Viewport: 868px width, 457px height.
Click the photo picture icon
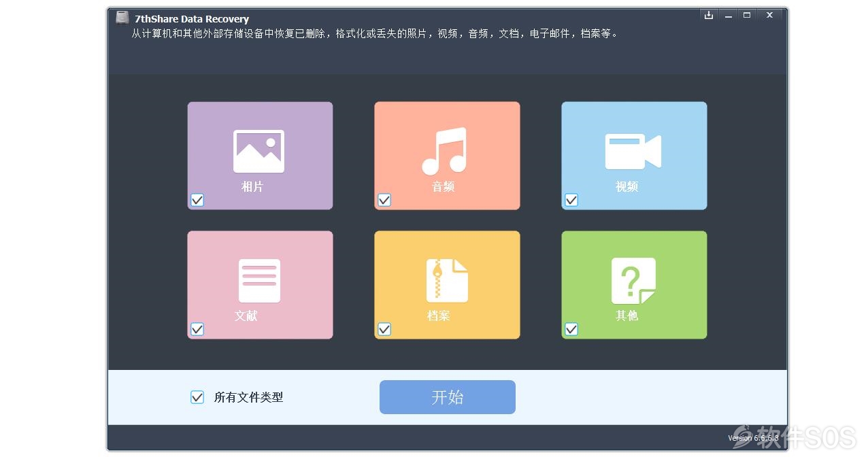pos(258,151)
